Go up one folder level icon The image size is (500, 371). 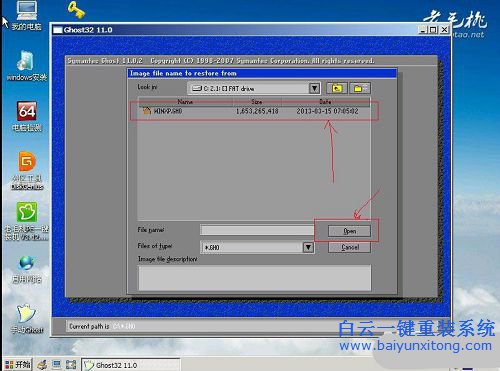pos(337,88)
